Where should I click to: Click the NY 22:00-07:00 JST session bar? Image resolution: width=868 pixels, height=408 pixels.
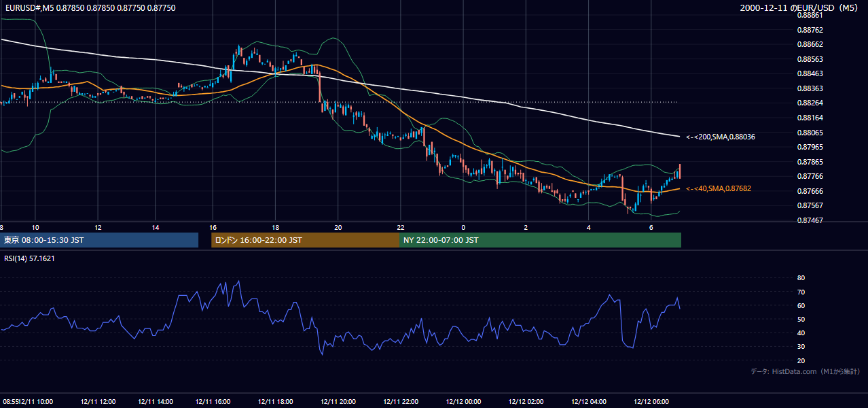tap(540, 240)
